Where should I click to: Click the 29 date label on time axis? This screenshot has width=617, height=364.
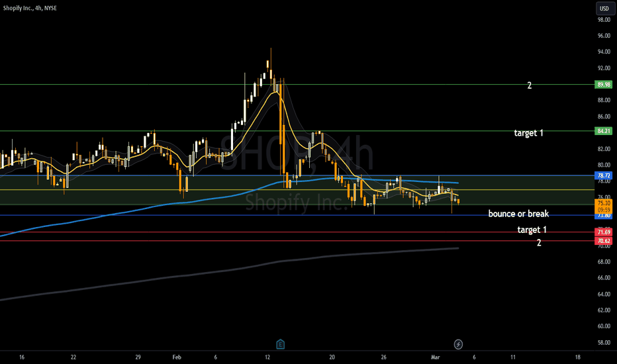138,357
